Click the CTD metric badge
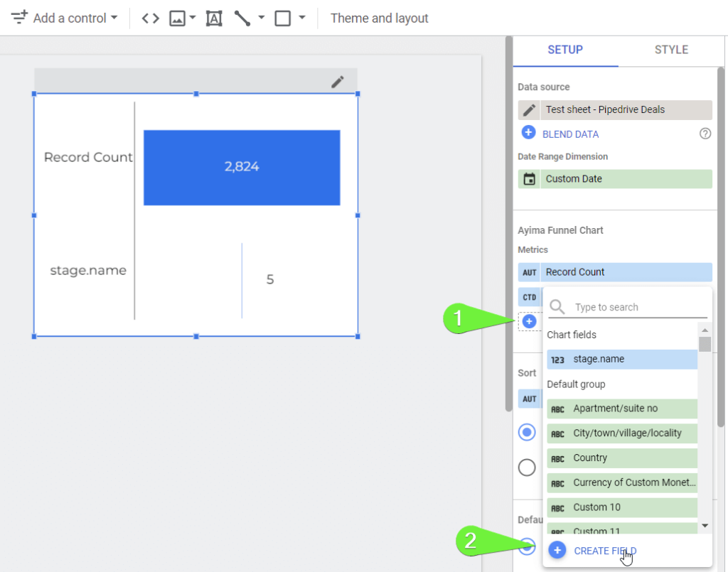The height and width of the screenshot is (572, 728). (x=530, y=297)
